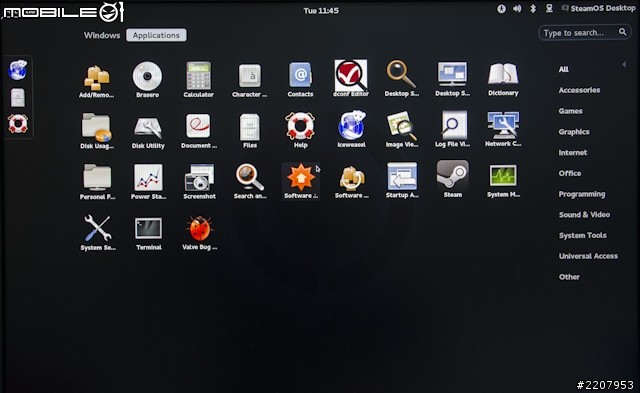Open System Monitor

pos(503,180)
